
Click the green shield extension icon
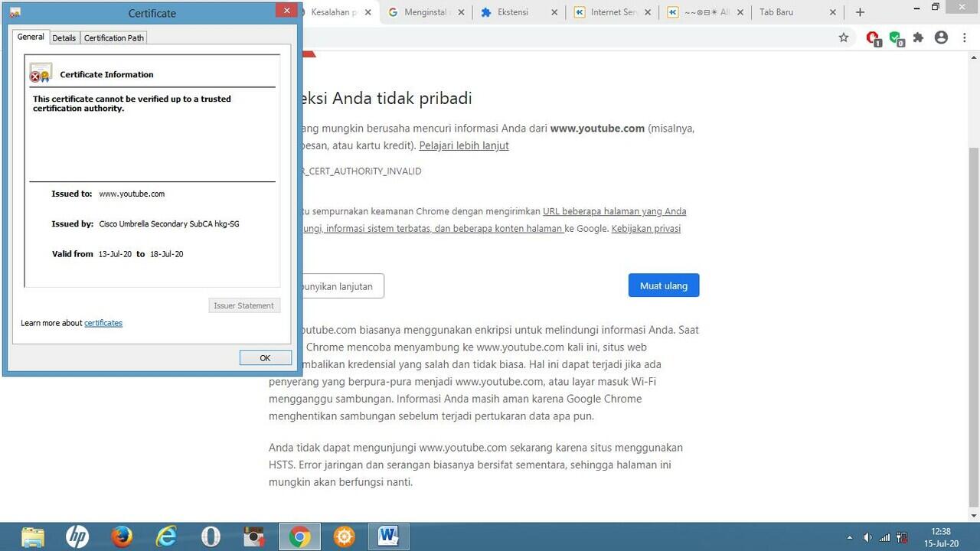(x=895, y=37)
